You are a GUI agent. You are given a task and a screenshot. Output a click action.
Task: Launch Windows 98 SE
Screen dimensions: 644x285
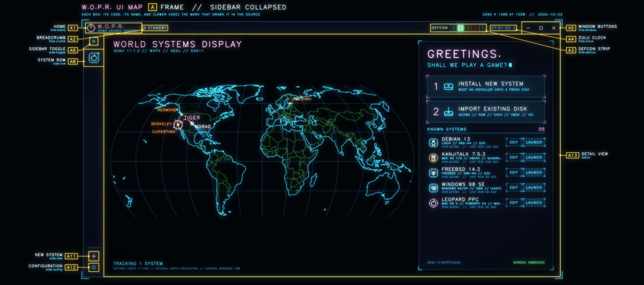coord(534,187)
